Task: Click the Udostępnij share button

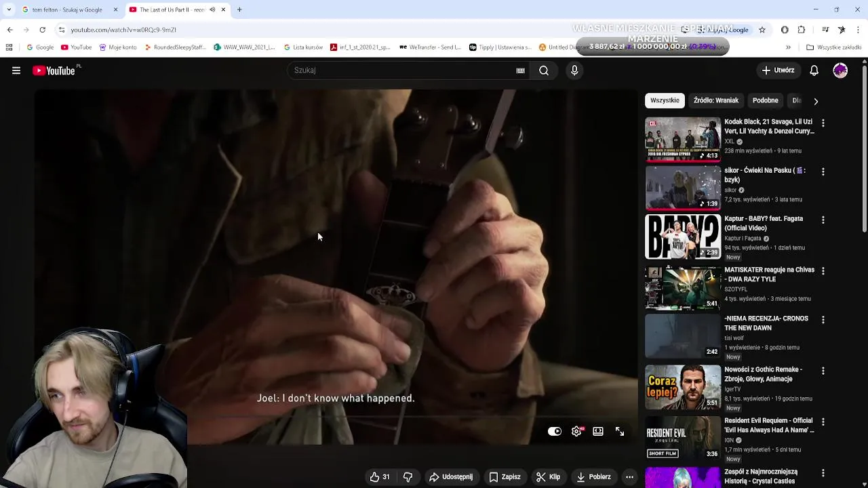Action: pyautogui.click(x=451, y=477)
